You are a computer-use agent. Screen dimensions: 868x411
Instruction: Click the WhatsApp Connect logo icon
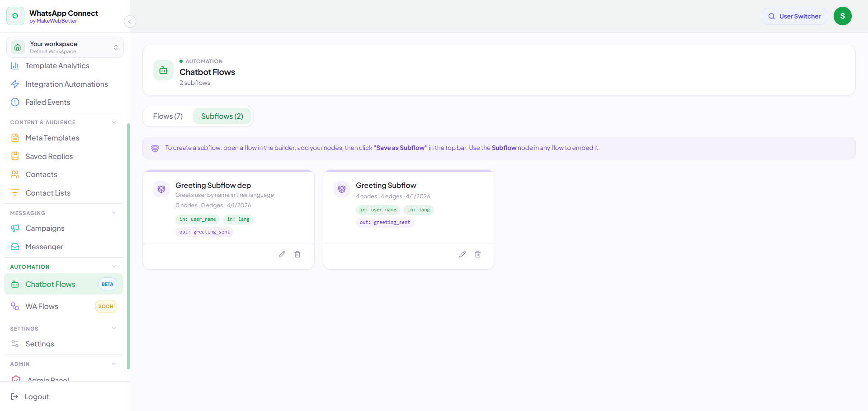(x=15, y=16)
